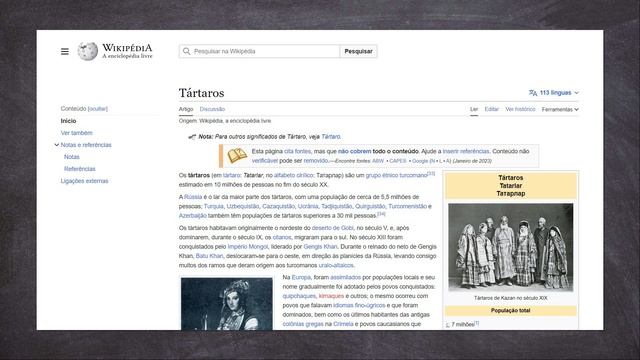Open the assimilados link
This screenshot has height=360, width=640.
pyautogui.click(x=345, y=278)
